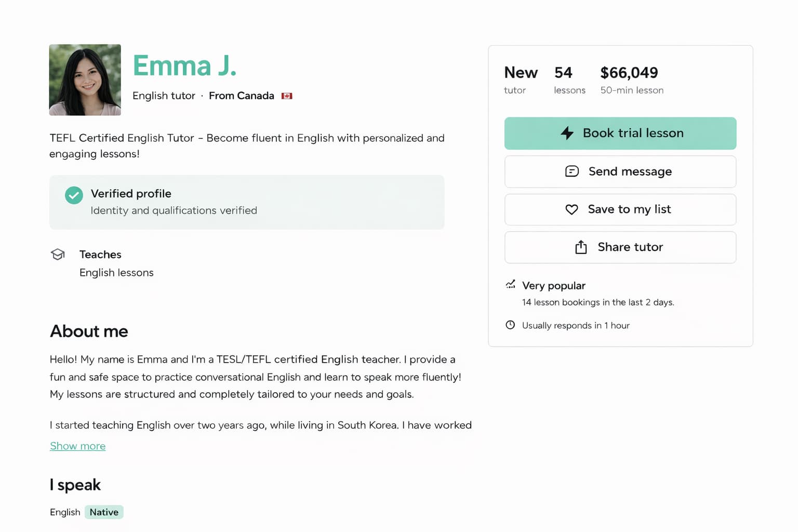Save Emma to my list

pos(620,209)
